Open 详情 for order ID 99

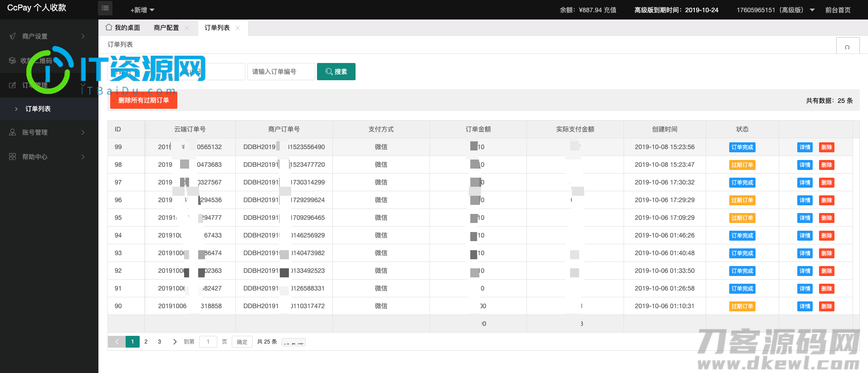[805, 147]
